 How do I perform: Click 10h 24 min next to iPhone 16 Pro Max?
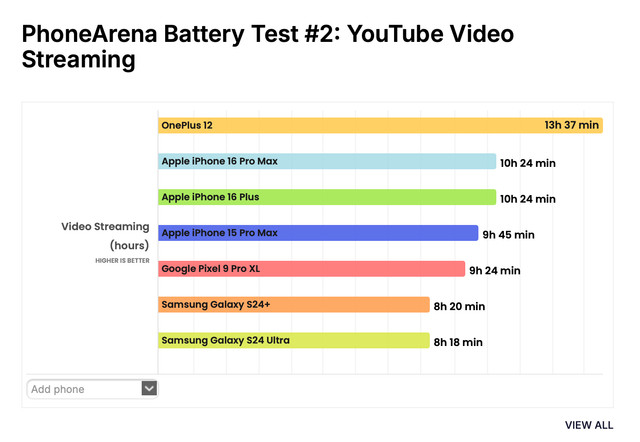pos(528,163)
